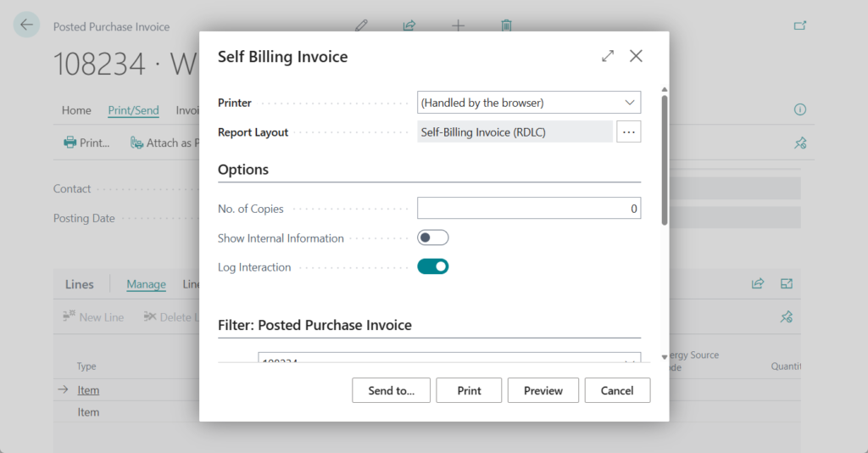Open Manage menu in Lines section
Image resolution: width=868 pixels, height=453 pixels.
click(x=146, y=284)
